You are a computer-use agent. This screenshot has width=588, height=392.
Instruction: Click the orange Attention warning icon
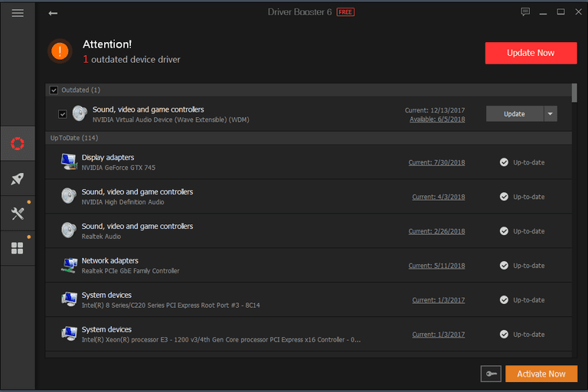pos(60,51)
